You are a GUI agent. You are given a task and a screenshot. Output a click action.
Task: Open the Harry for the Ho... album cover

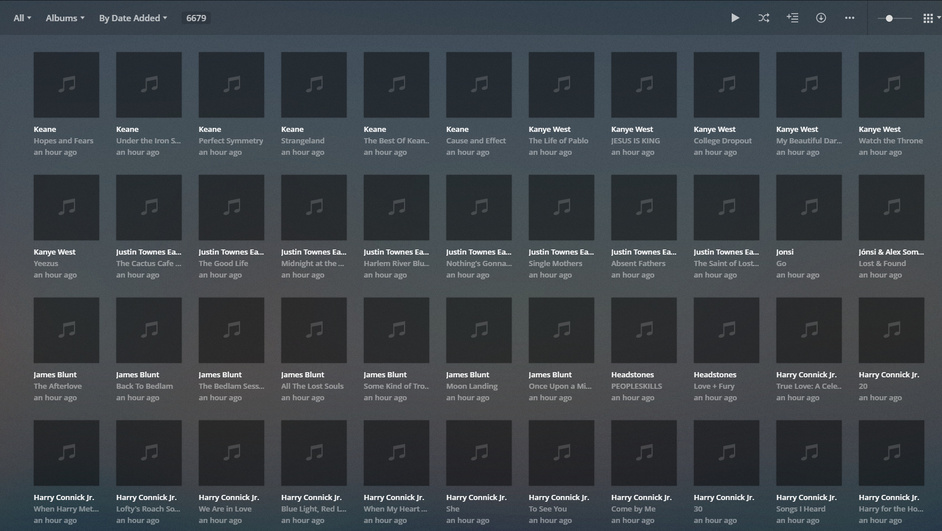point(891,452)
